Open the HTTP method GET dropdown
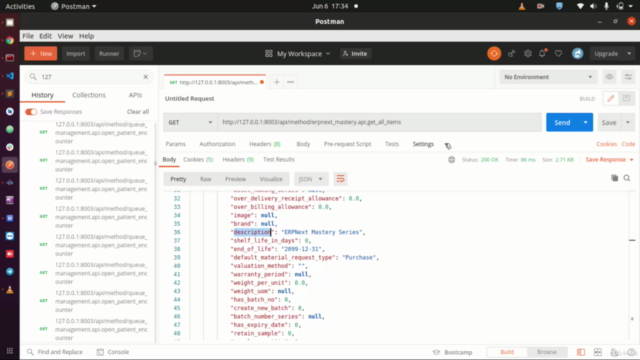 tap(190, 122)
